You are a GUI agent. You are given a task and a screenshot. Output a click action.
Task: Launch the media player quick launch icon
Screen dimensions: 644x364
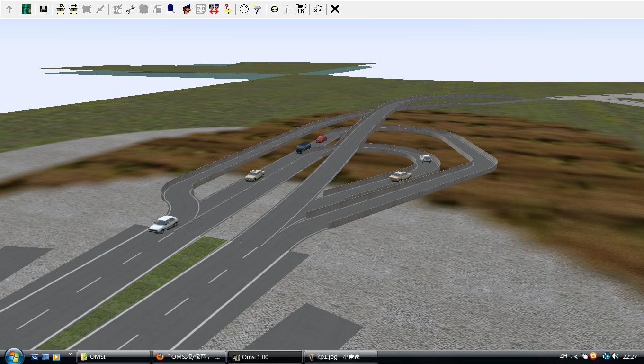56,357
